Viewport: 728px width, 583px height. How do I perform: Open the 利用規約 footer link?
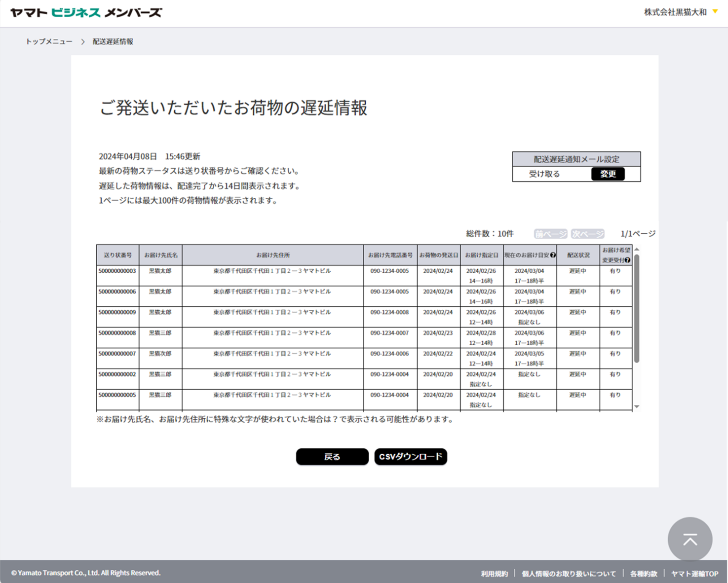[495, 574]
